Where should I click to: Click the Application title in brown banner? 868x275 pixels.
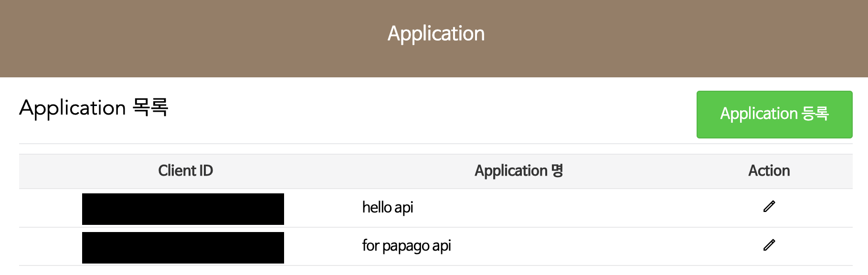[x=436, y=34]
